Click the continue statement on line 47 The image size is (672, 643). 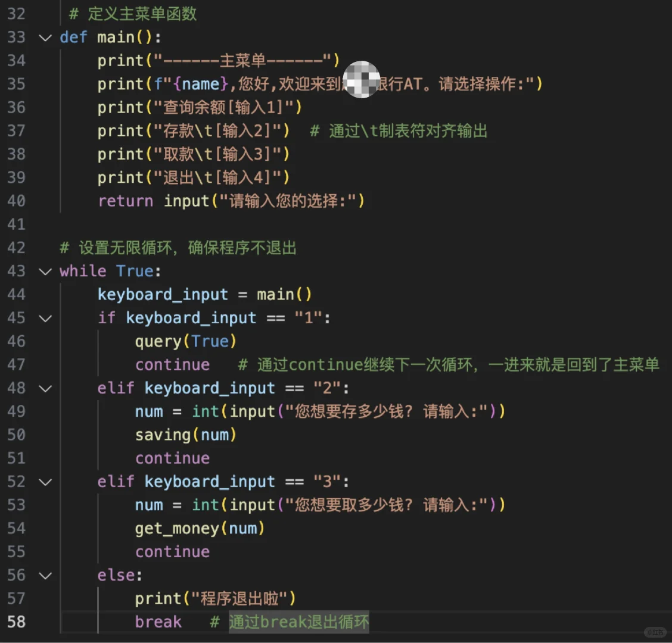pos(172,364)
